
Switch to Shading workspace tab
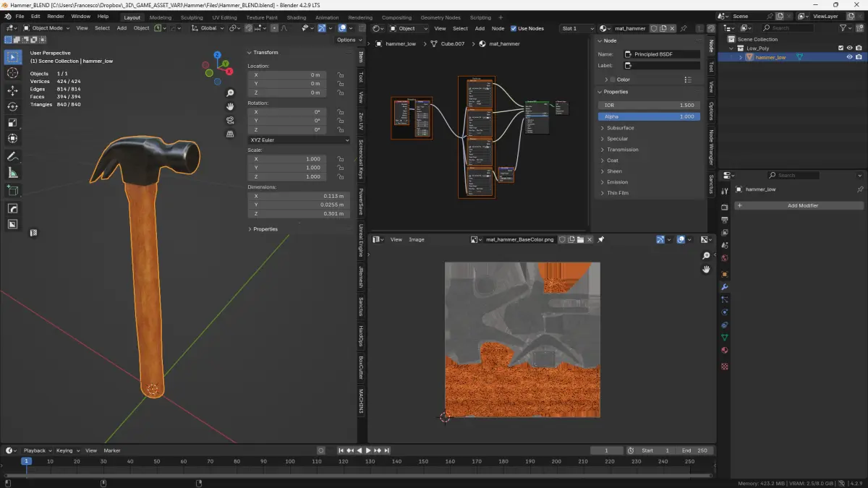pyautogui.click(x=297, y=17)
